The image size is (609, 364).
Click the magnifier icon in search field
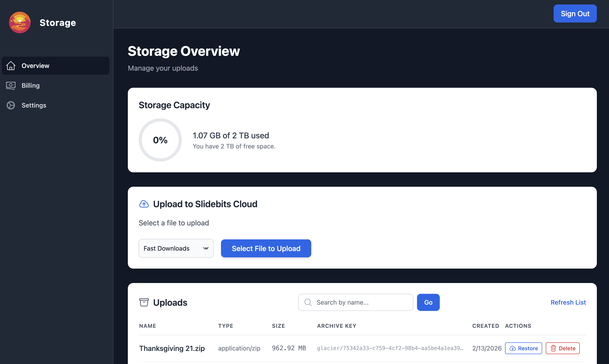point(308,302)
